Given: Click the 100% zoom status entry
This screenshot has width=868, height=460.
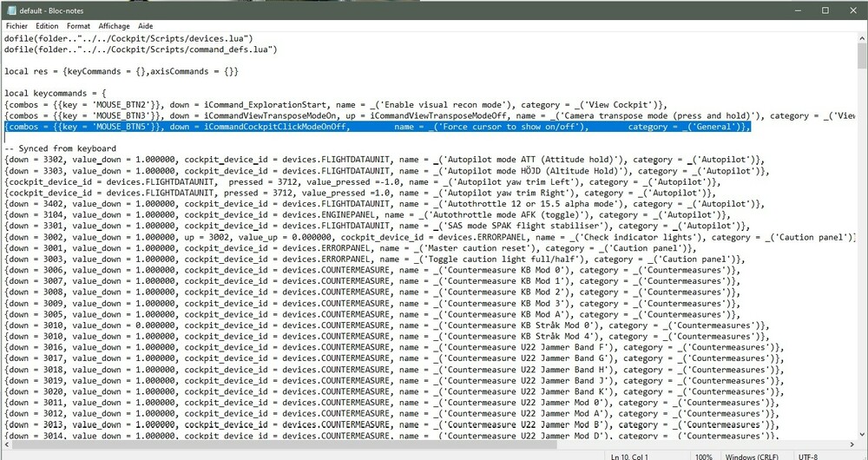Looking at the screenshot, I should pos(704,457).
